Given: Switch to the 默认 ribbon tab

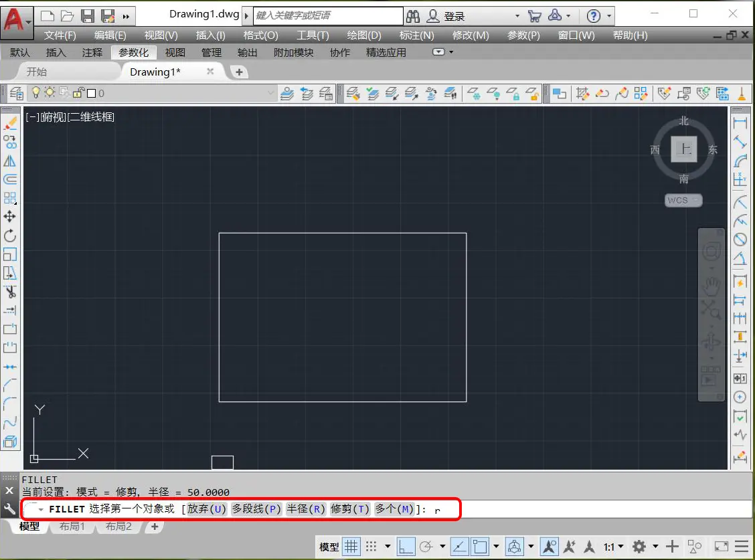Looking at the screenshot, I should tap(19, 52).
